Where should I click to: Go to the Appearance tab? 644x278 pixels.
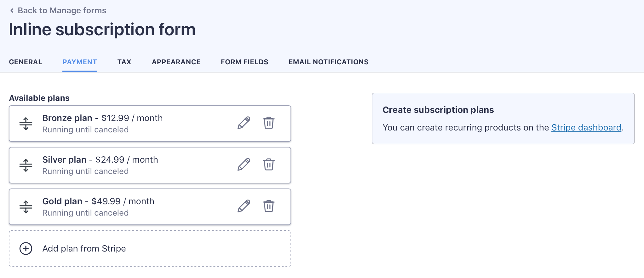pos(176,62)
